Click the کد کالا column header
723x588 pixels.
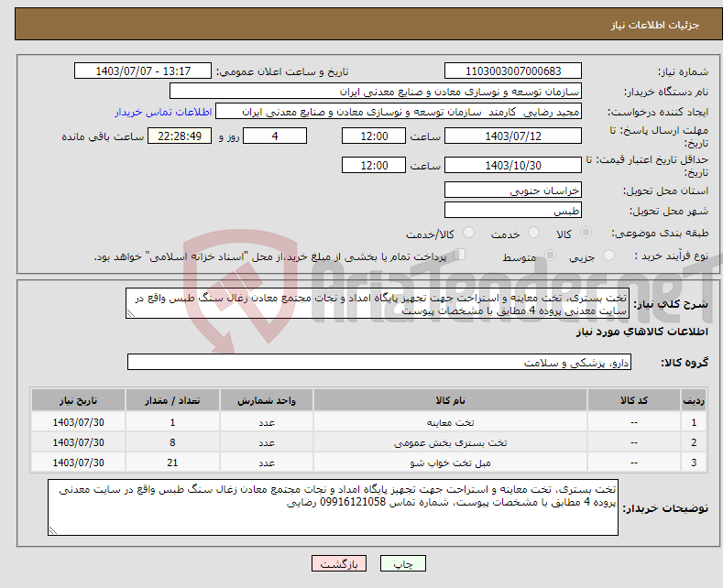(x=634, y=400)
